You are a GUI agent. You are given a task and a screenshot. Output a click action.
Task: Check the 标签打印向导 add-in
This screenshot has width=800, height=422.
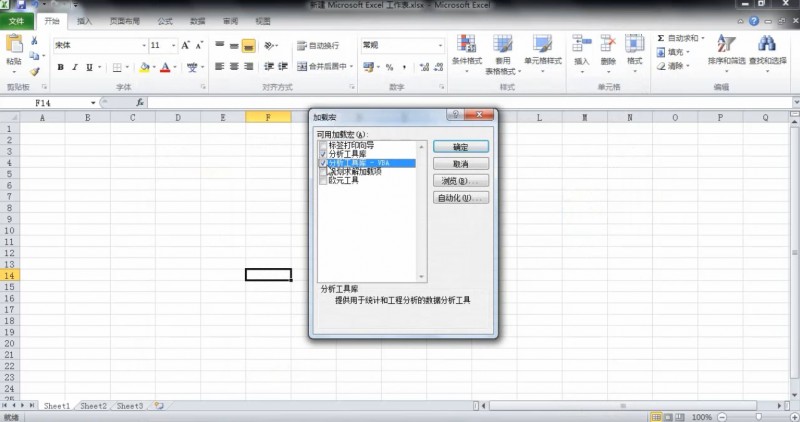[x=323, y=145]
